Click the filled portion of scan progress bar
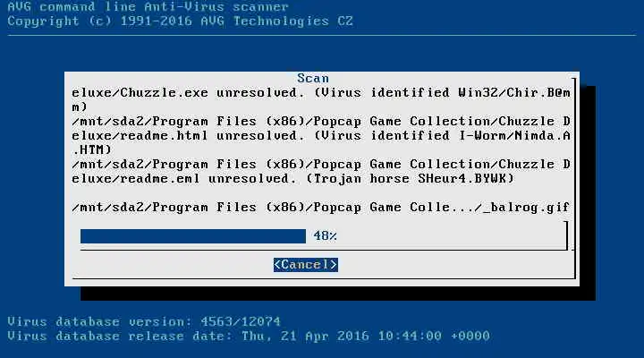This screenshot has width=644, height=358. click(193, 236)
